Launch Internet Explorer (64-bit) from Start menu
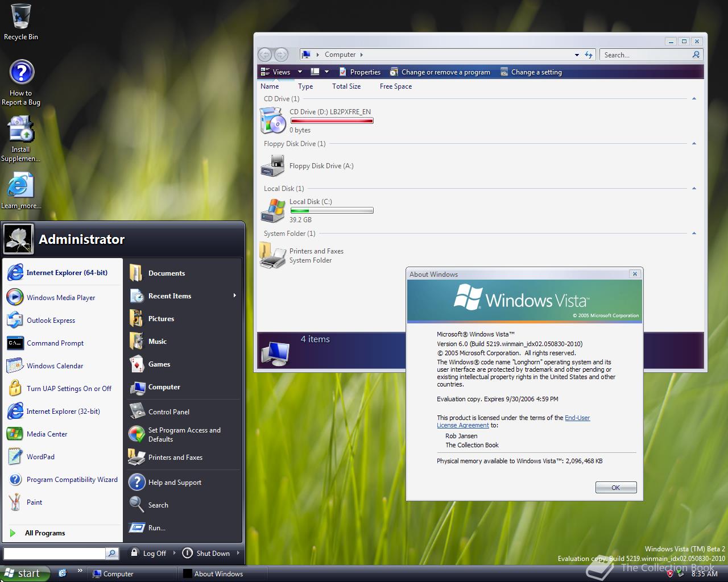 point(63,273)
